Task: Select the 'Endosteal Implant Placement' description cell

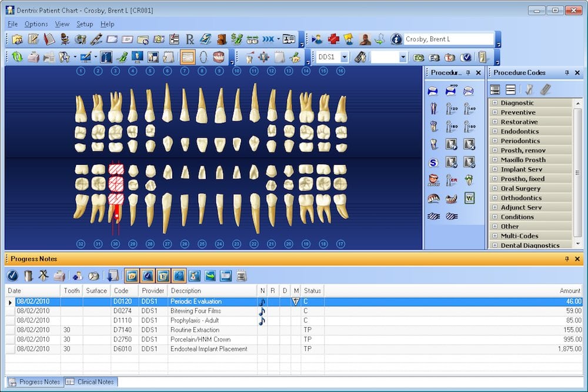Action: pyautogui.click(x=212, y=349)
